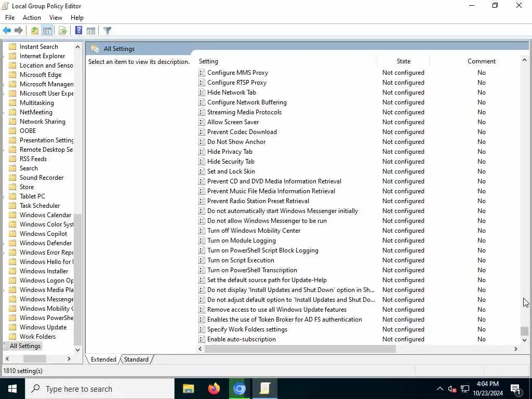Expand the Tablet PC tree node
532x399 pixels.
coord(4,196)
